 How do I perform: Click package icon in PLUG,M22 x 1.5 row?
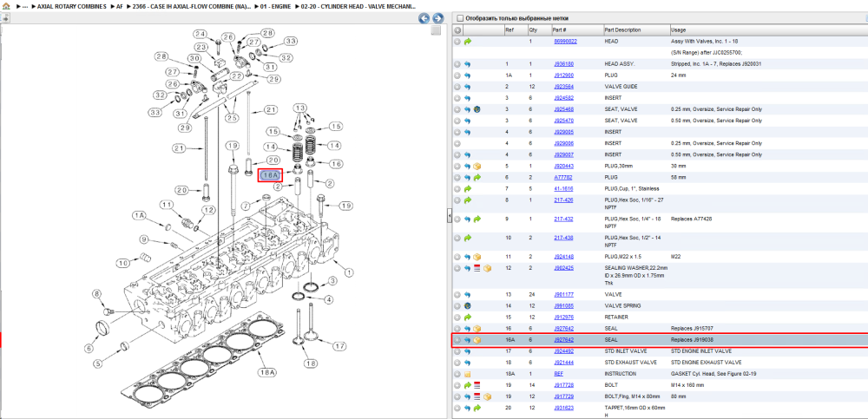point(477,257)
